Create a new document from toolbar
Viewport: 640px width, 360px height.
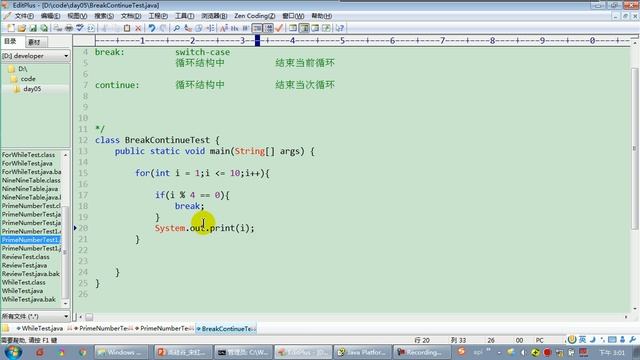pyautogui.click(x=11, y=28)
